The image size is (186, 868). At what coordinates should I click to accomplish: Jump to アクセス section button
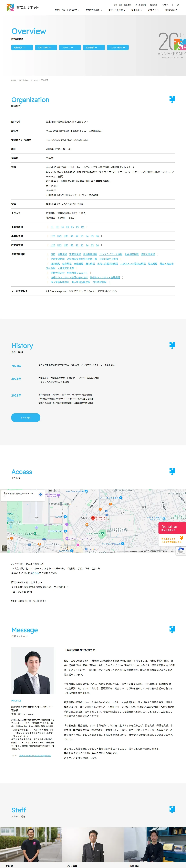click(70, 47)
